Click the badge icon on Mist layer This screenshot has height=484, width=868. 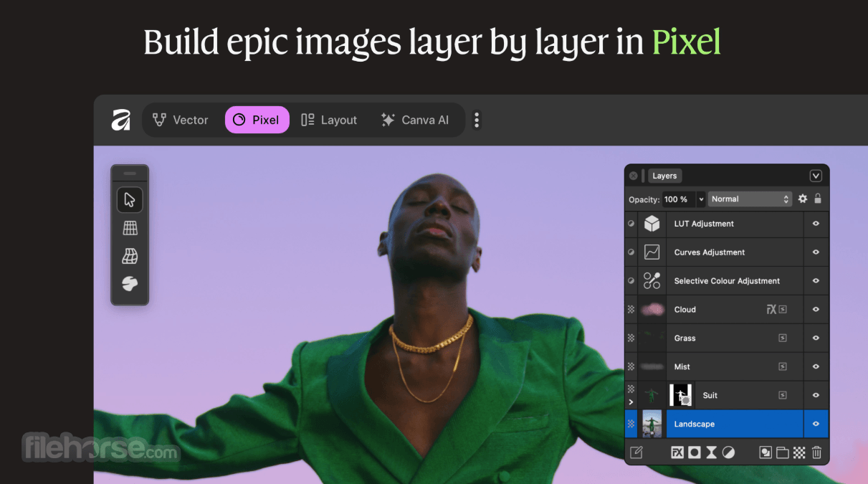coord(783,367)
